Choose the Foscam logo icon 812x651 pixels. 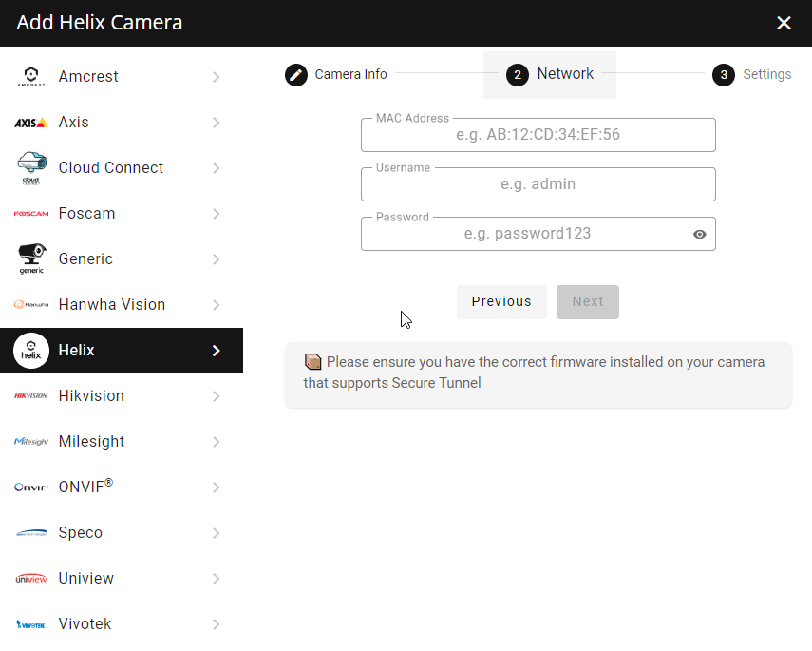coord(31,214)
